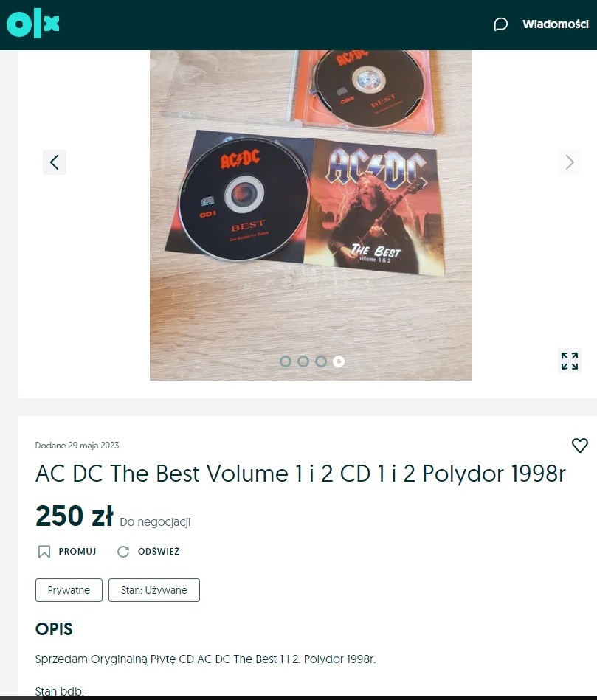Click the listing title AC DC The Best
This screenshot has width=597, height=700.
pyautogui.click(x=300, y=474)
